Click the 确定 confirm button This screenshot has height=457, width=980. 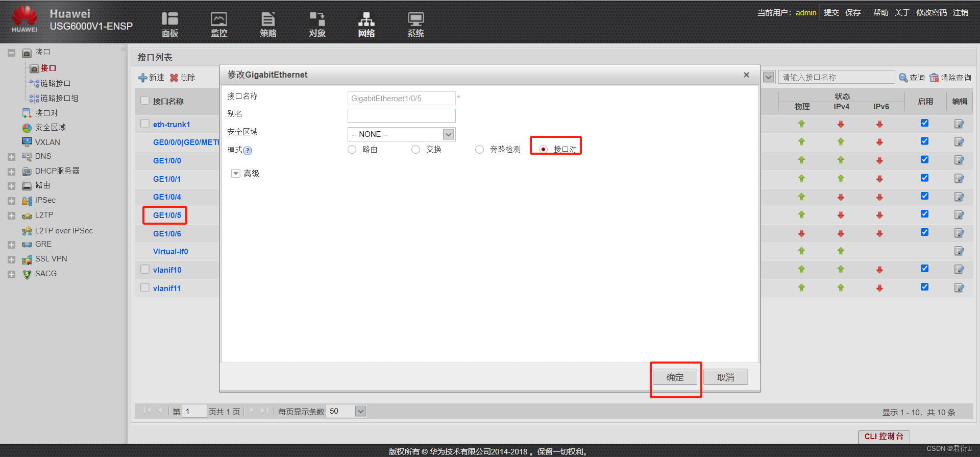675,377
